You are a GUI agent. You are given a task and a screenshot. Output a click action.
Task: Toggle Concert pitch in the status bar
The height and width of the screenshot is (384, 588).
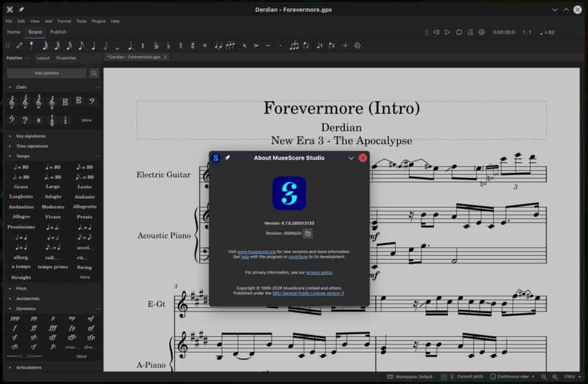466,377
